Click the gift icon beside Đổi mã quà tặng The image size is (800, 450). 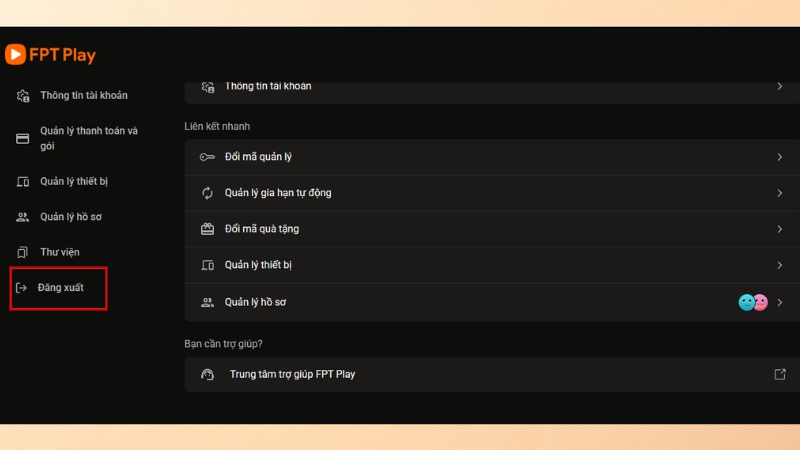(x=207, y=229)
